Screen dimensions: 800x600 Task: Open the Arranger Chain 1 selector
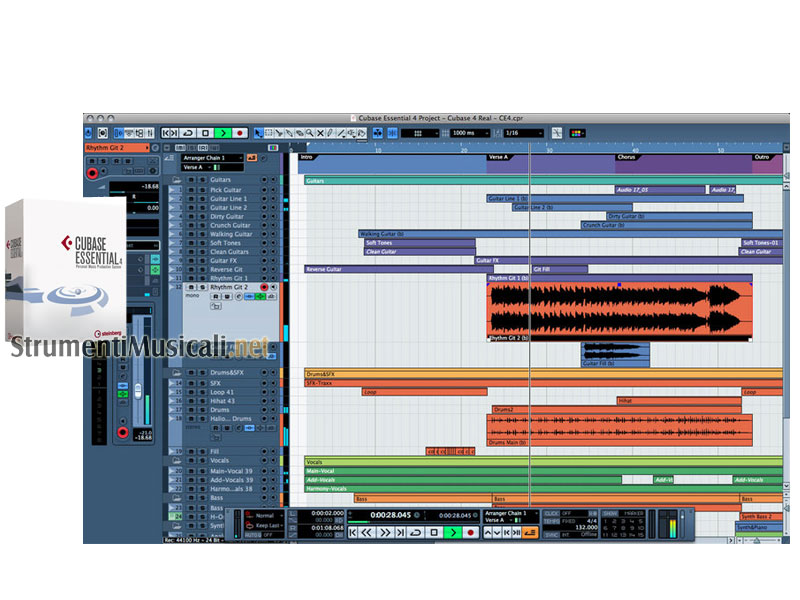[210, 158]
